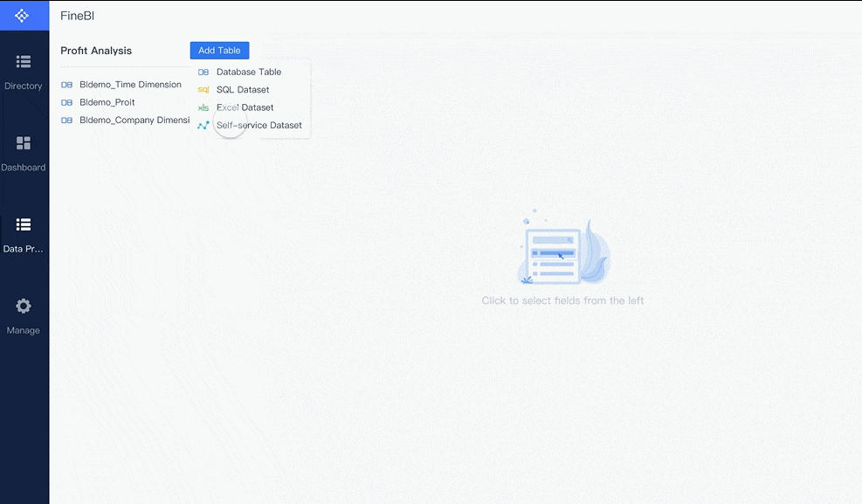This screenshot has height=504, width=862.
Task: Click the Add Table button
Action: click(219, 50)
